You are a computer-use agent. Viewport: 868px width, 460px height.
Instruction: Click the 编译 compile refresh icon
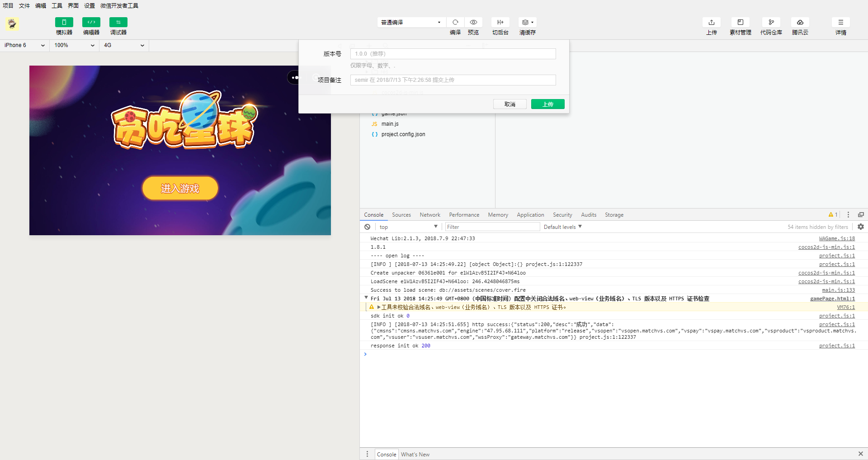click(x=455, y=22)
